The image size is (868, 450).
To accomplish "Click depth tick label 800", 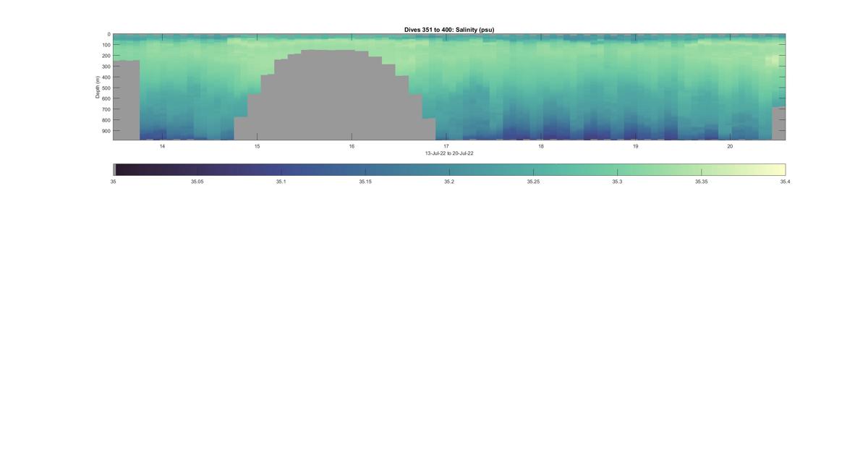I will [106, 120].
